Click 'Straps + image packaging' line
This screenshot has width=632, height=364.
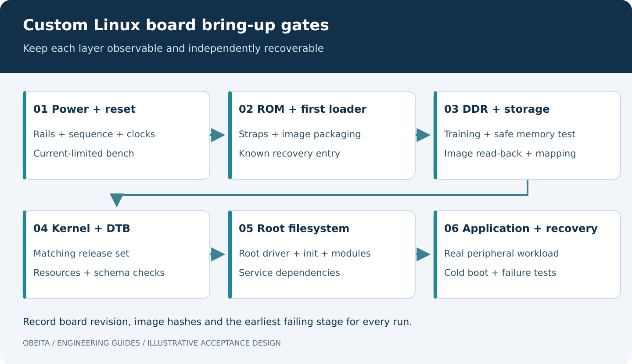click(300, 134)
